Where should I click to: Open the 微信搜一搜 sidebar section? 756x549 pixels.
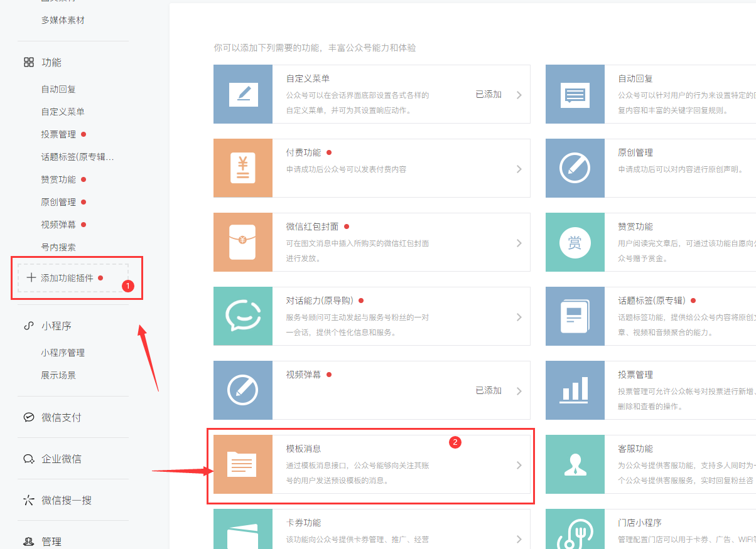click(67, 500)
